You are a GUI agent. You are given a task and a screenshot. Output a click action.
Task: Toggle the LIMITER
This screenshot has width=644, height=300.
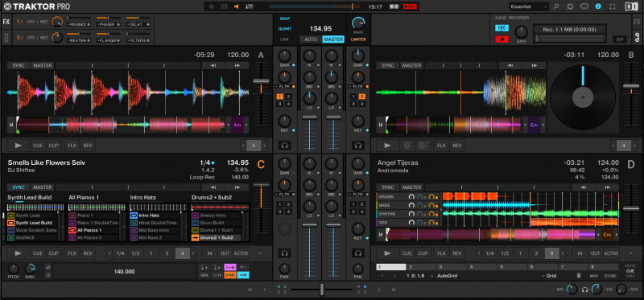[358, 39]
